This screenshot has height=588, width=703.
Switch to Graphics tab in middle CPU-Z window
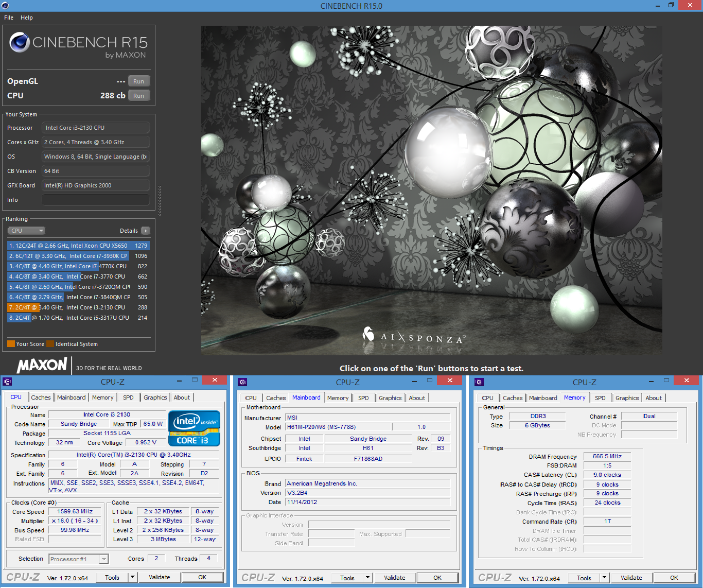[x=391, y=398]
